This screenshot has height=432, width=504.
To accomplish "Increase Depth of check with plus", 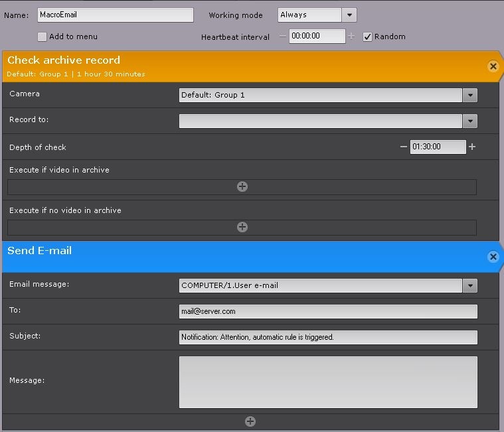I will (472, 147).
